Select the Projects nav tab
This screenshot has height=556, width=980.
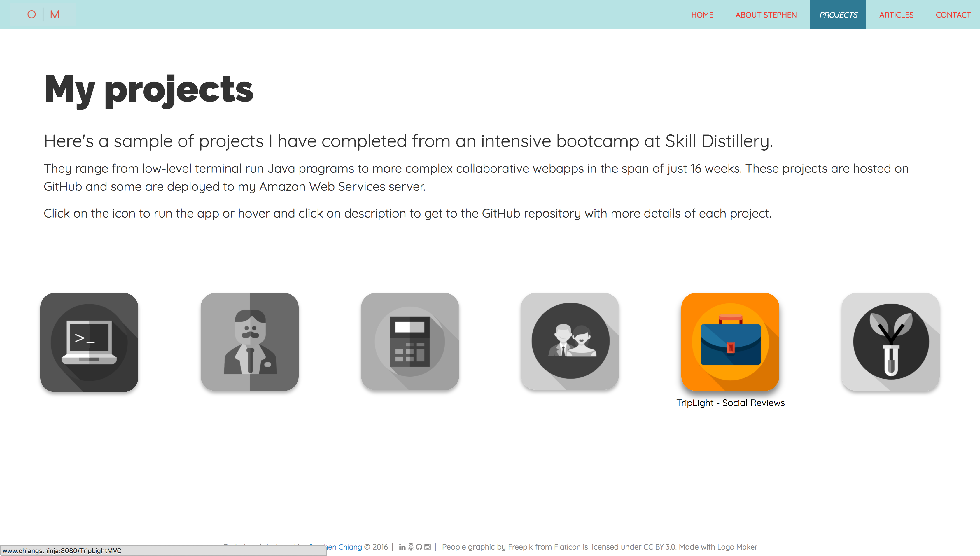(x=838, y=15)
